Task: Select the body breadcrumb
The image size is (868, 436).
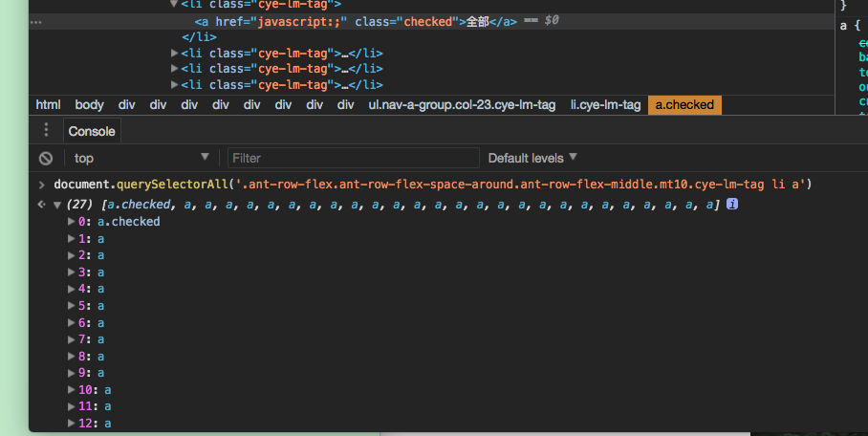Action: pyautogui.click(x=89, y=105)
